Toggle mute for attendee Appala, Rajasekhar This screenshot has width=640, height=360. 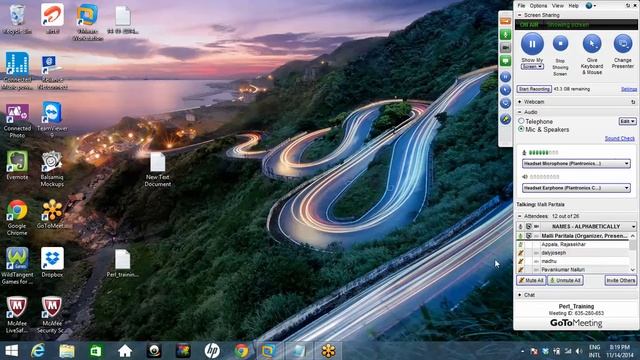tap(520, 244)
